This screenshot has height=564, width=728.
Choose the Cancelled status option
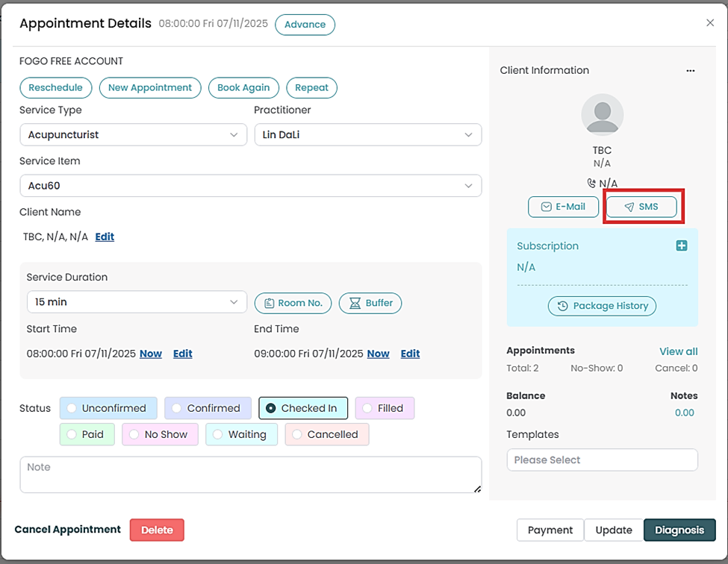point(298,434)
